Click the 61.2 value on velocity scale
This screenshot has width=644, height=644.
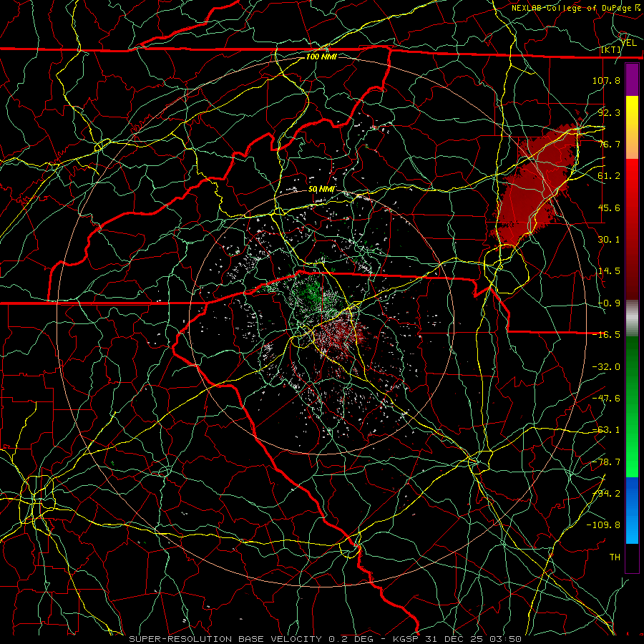tap(609, 176)
